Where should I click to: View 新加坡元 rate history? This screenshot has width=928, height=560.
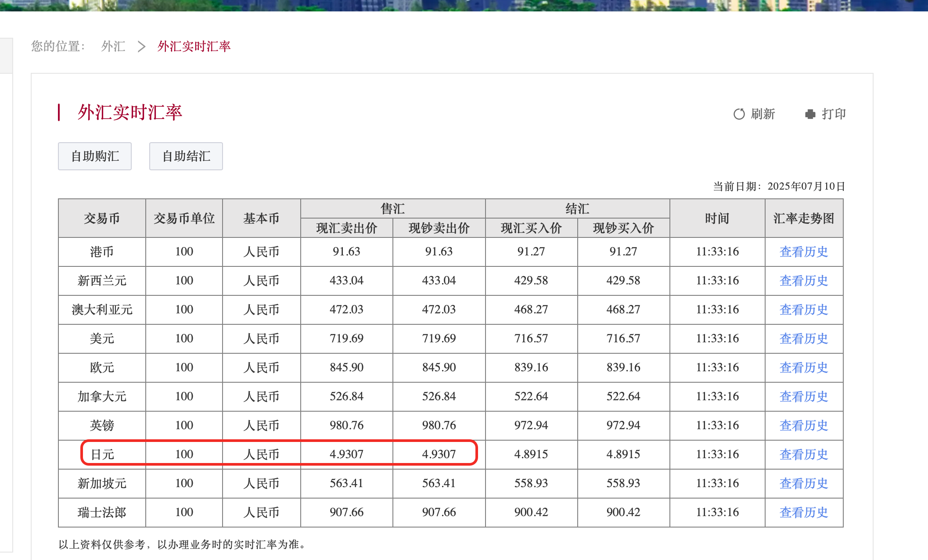803,484
